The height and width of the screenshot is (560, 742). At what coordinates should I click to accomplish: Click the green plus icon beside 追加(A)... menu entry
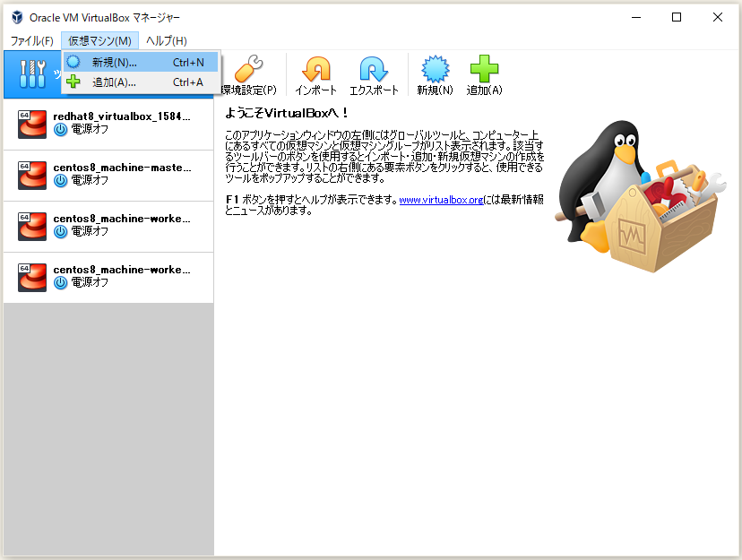[73, 82]
